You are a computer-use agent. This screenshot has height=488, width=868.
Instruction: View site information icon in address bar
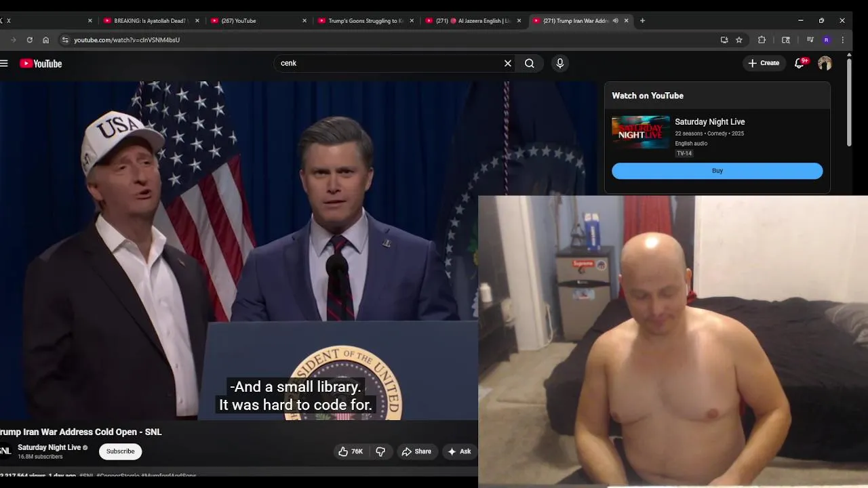point(65,40)
